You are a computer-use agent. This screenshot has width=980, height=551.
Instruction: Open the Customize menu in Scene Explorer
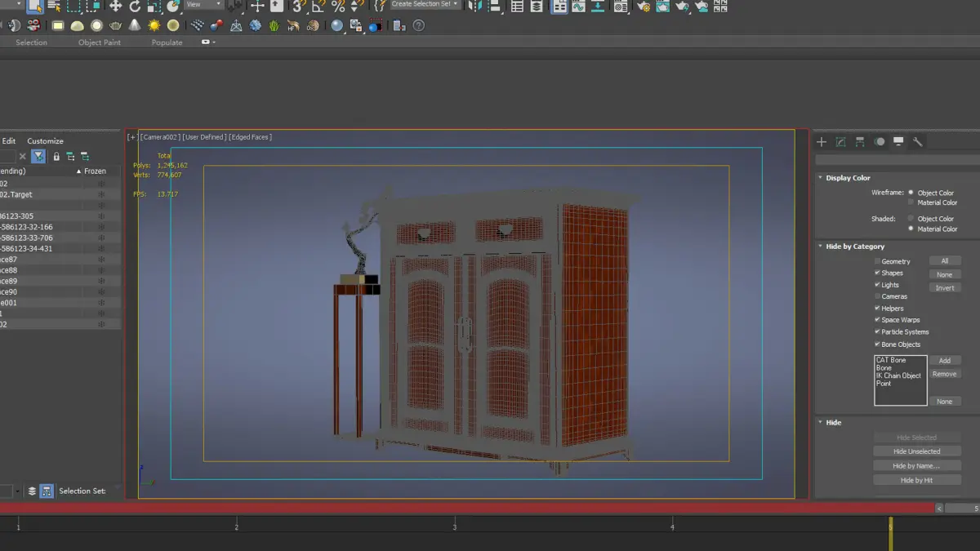tap(45, 141)
